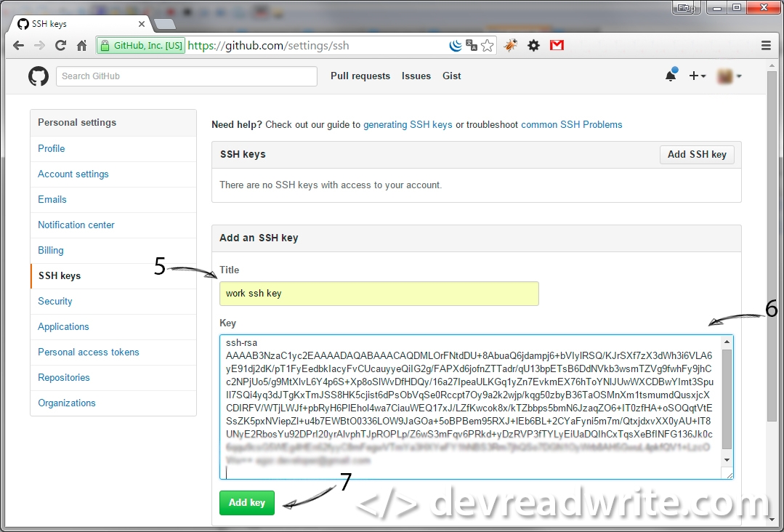Focus the Search GitHub field
This screenshot has height=532, width=784.
[187, 76]
